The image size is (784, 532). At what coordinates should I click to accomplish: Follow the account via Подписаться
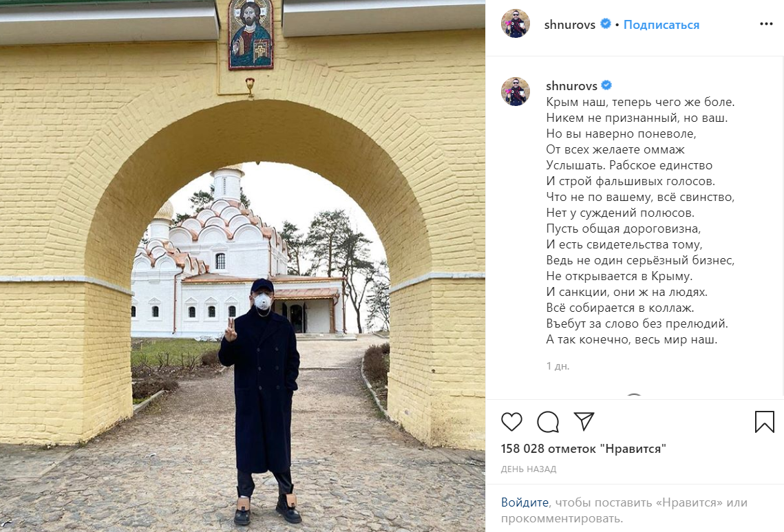[661, 25]
